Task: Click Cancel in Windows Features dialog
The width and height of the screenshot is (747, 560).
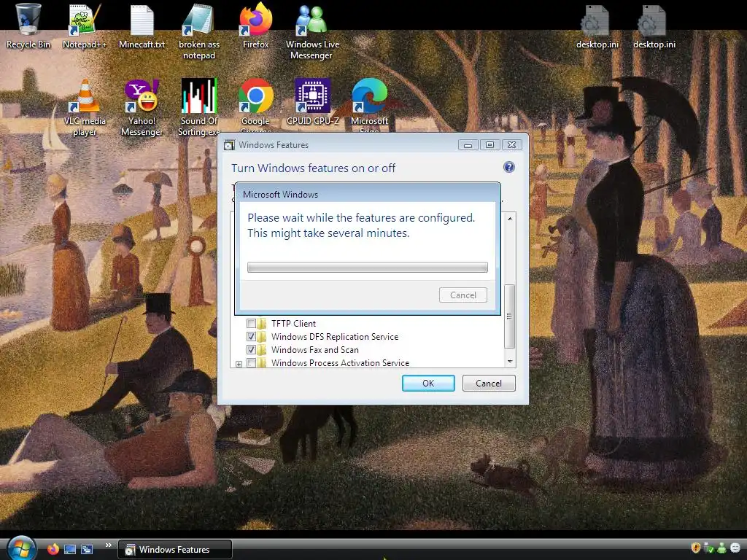Action: (x=489, y=384)
